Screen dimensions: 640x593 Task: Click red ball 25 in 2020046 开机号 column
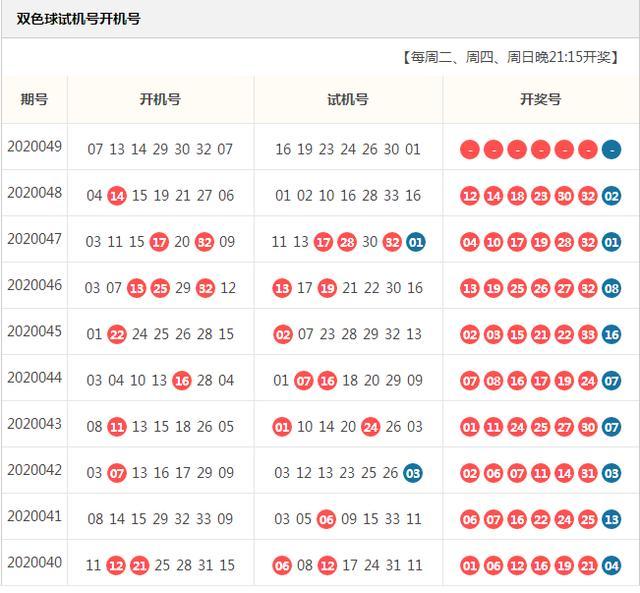click(160, 289)
